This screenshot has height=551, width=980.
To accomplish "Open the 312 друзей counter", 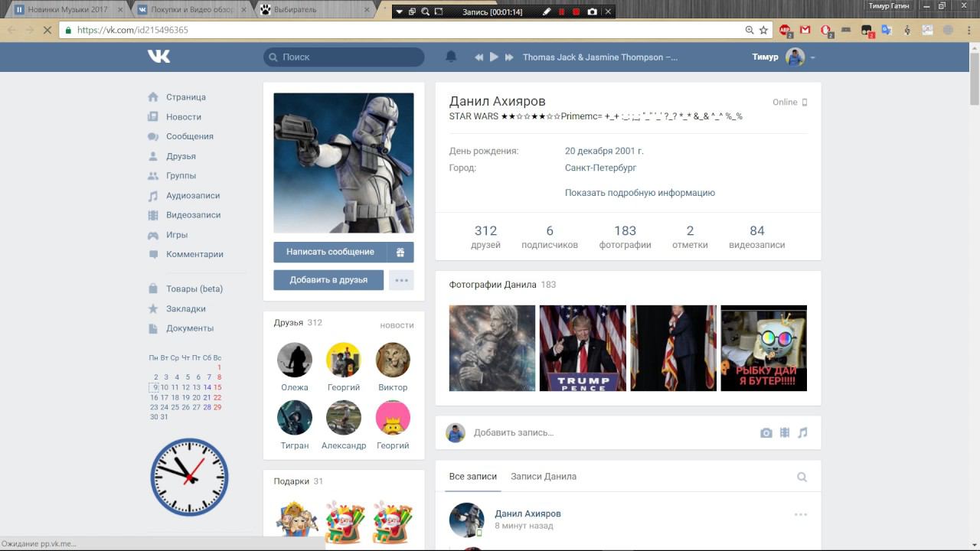I will point(485,236).
